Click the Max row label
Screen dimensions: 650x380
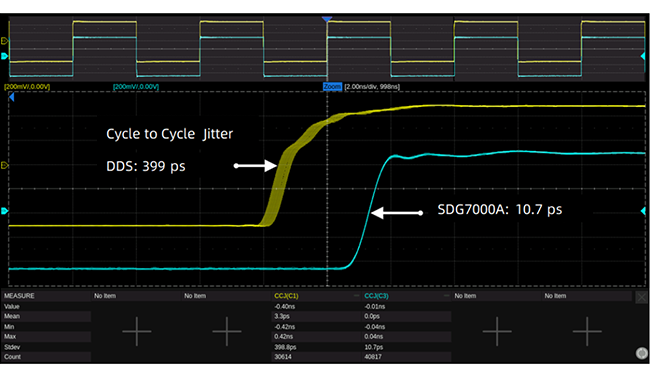[10, 336]
